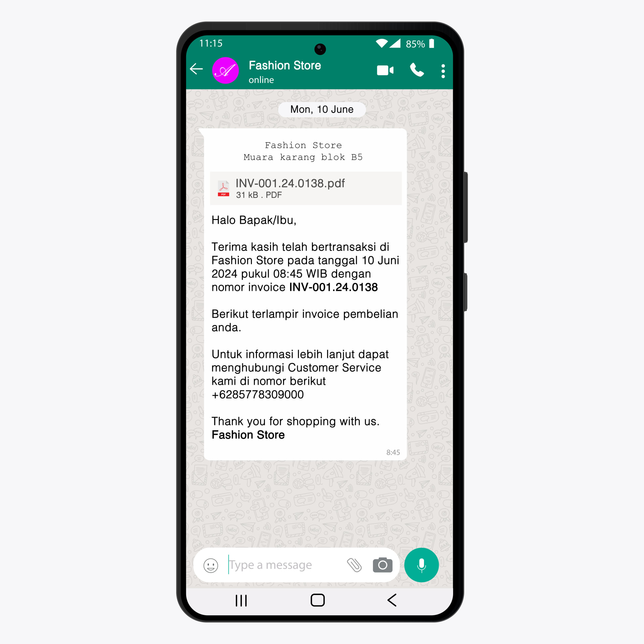Open the three-dot menu icon

point(446,71)
